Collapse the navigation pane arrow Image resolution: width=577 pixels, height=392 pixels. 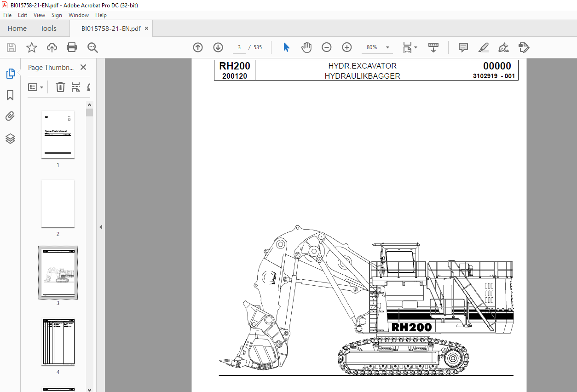pyautogui.click(x=101, y=227)
